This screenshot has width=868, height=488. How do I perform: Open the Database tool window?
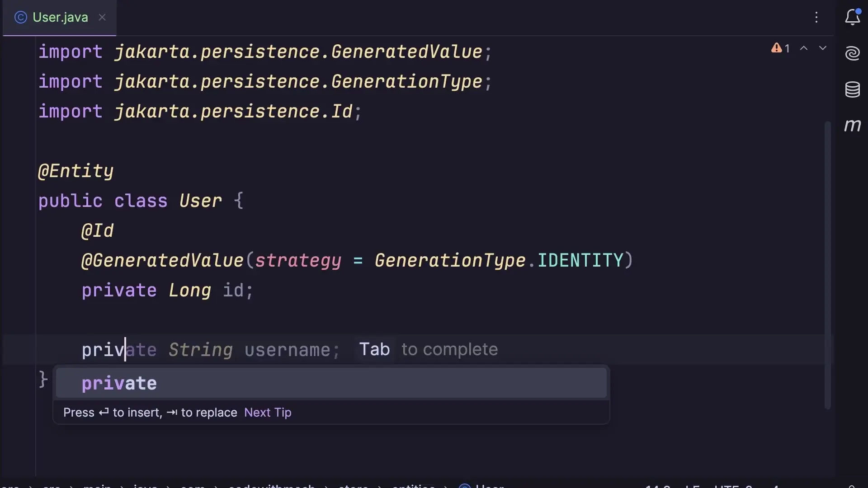pos(853,89)
